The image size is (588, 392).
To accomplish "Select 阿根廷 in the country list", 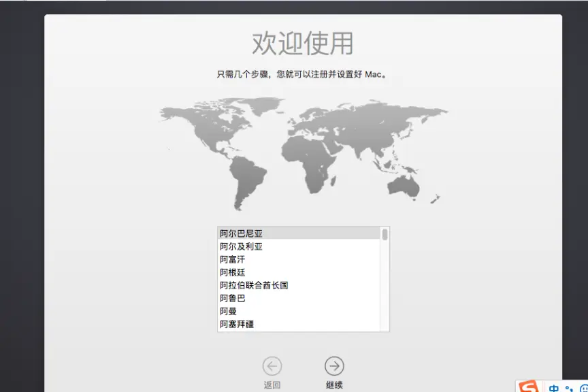I will (x=299, y=272).
